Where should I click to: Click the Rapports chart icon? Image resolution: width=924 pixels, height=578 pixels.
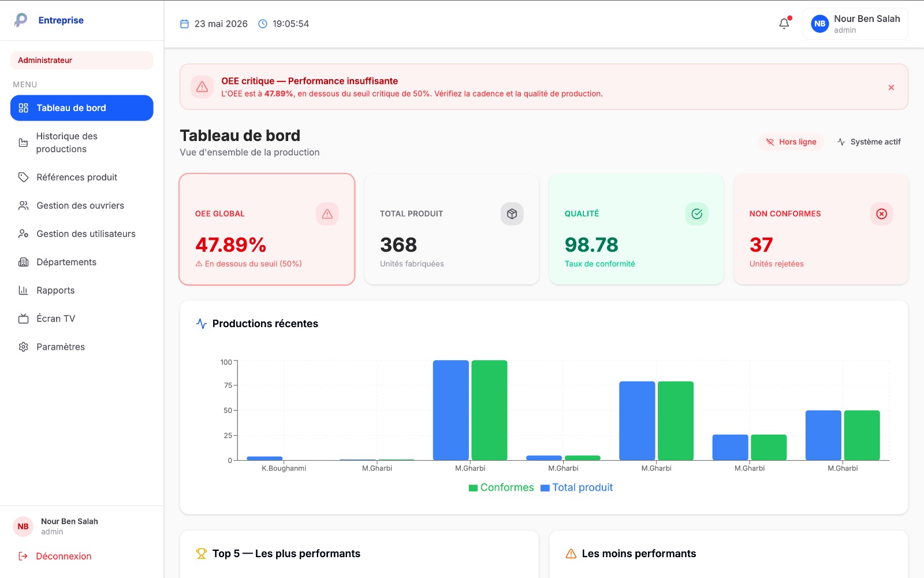(x=24, y=290)
